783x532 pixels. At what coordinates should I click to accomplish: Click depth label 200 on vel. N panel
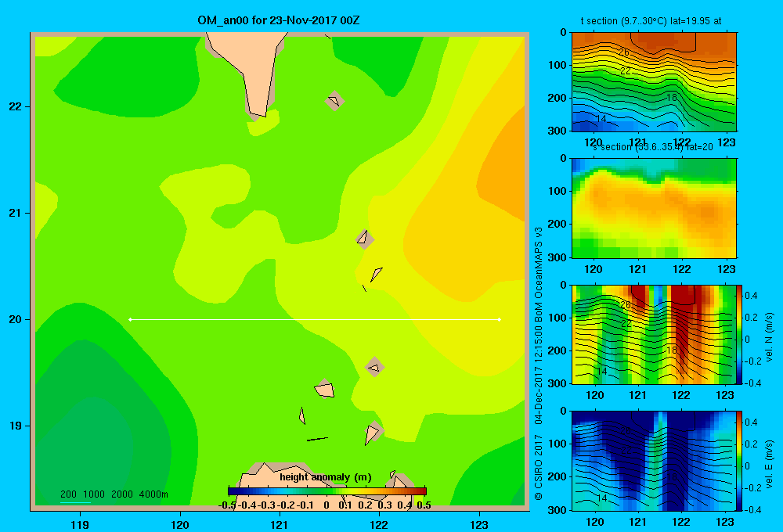coord(557,350)
